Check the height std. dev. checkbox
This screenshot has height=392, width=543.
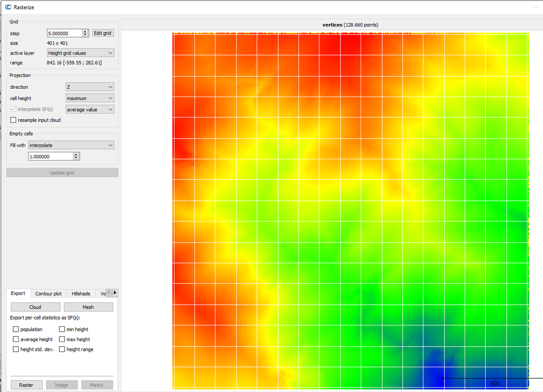point(16,349)
